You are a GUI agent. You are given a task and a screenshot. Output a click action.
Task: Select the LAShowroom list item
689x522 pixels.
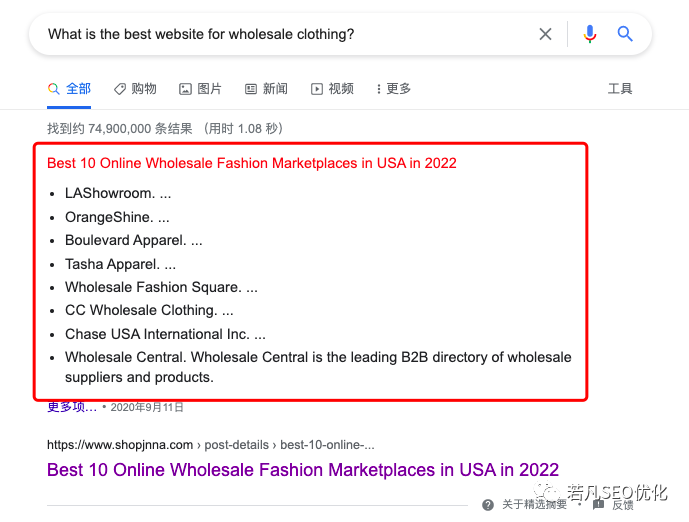tap(118, 193)
